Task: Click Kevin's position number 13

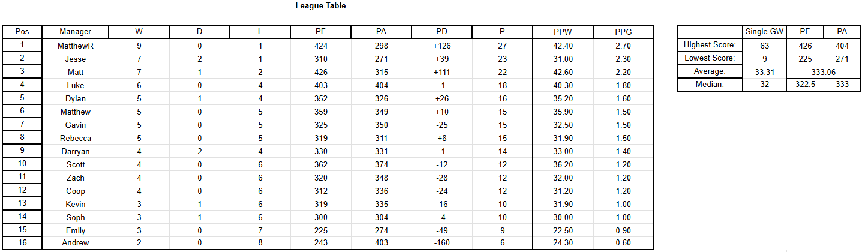Action: coord(22,204)
